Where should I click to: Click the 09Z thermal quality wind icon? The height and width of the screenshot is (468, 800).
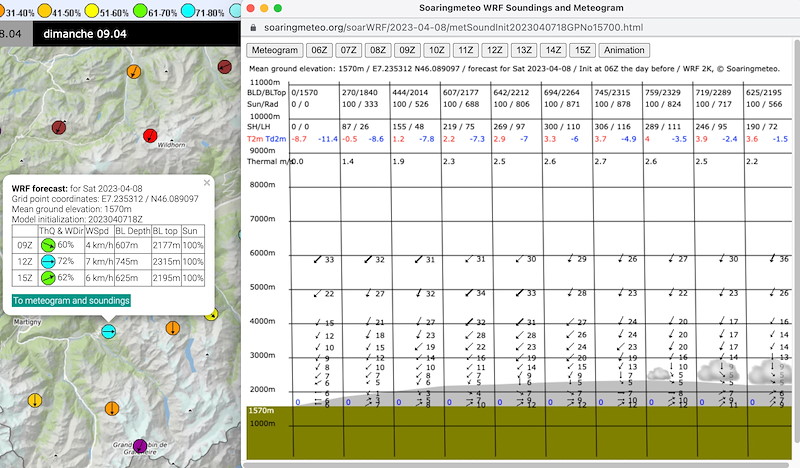tap(47, 245)
